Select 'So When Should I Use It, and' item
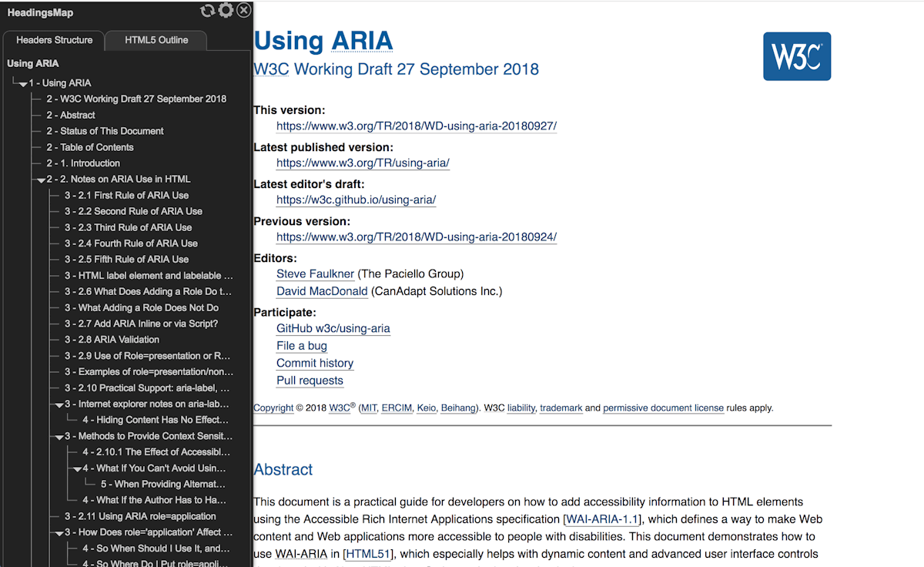 click(156, 549)
